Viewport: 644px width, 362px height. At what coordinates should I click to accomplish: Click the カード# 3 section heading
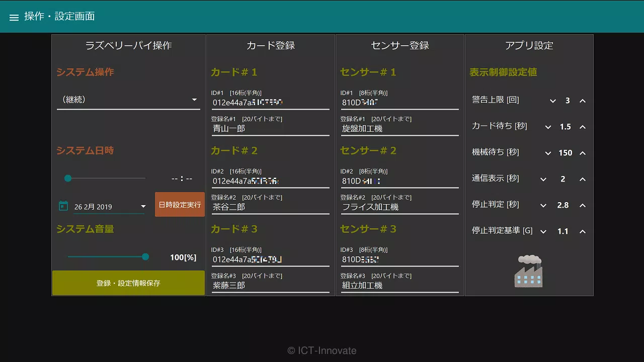click(x=234, y=229)
